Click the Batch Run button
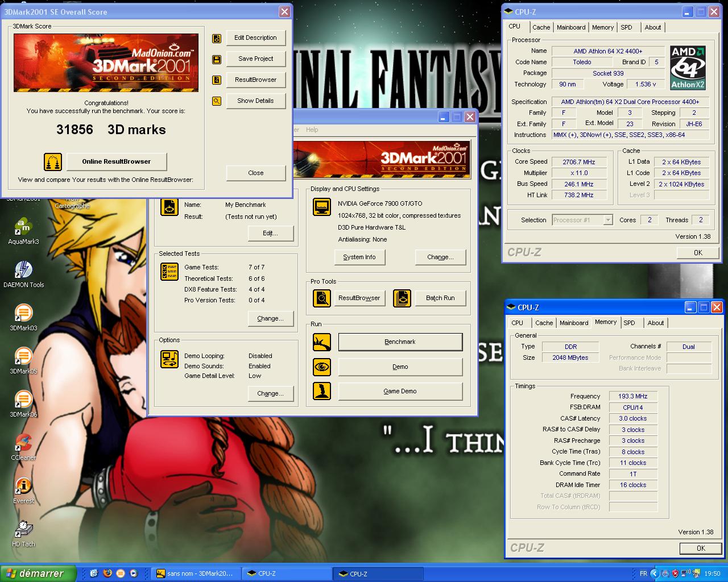The width and height of the screenshot is (728, 582). point(441,298)
